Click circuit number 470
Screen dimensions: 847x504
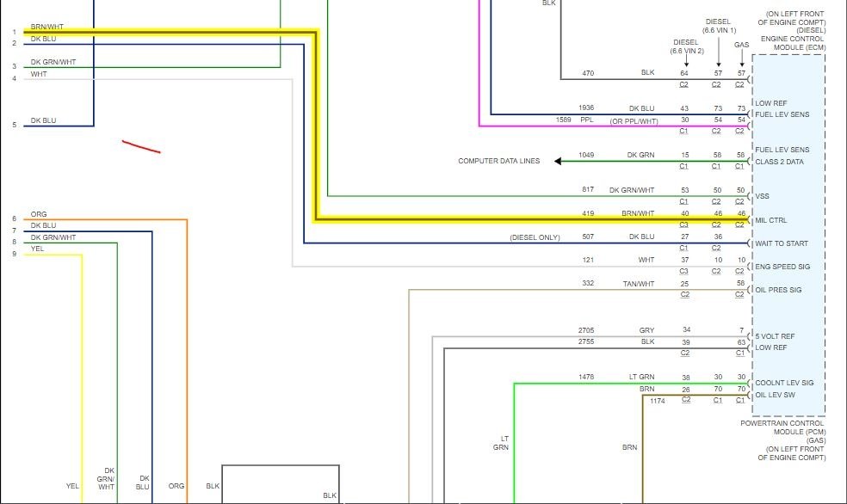(588, 73)
